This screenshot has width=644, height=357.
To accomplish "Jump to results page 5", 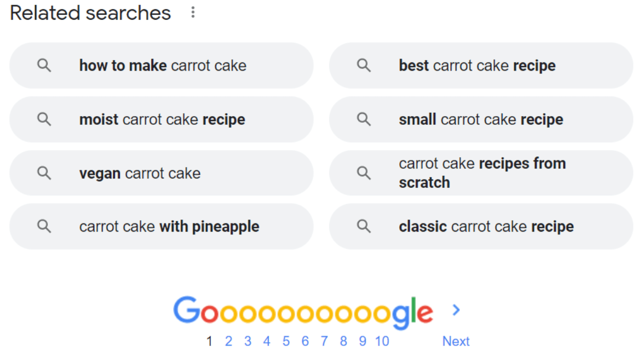I will pos(286,342).
